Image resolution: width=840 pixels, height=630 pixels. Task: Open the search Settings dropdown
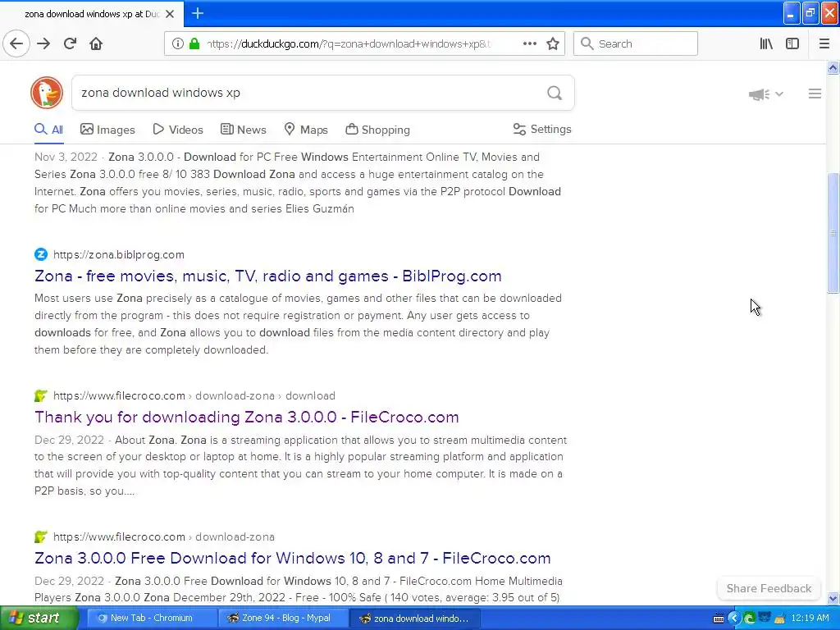coord(542,129)
